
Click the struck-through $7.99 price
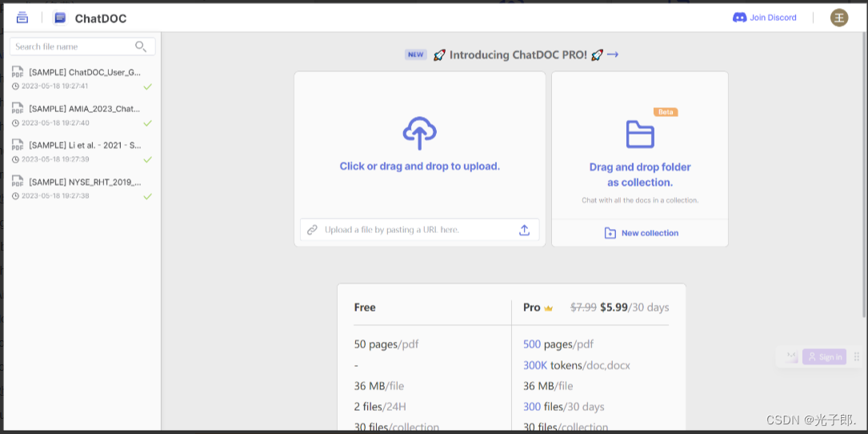point(583,307)
